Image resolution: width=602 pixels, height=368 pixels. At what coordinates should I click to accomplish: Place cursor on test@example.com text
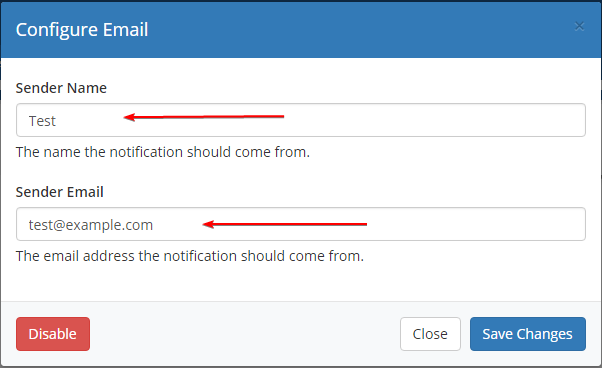click(91, 225)
